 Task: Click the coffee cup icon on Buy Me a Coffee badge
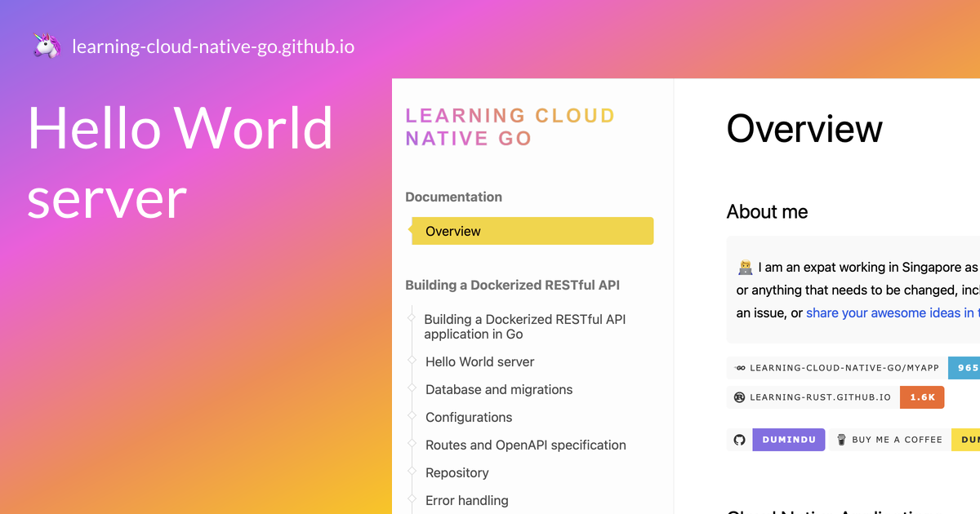[x=841, y=439]
